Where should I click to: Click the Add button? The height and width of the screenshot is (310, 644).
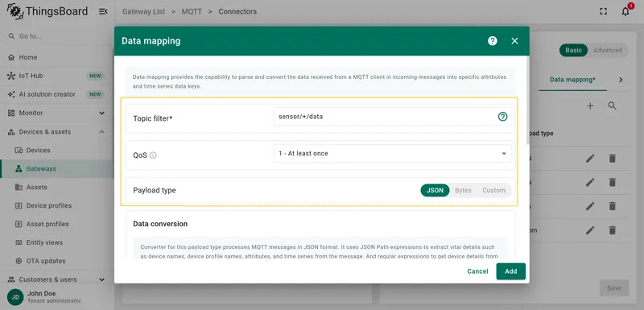tap(511, 271)
